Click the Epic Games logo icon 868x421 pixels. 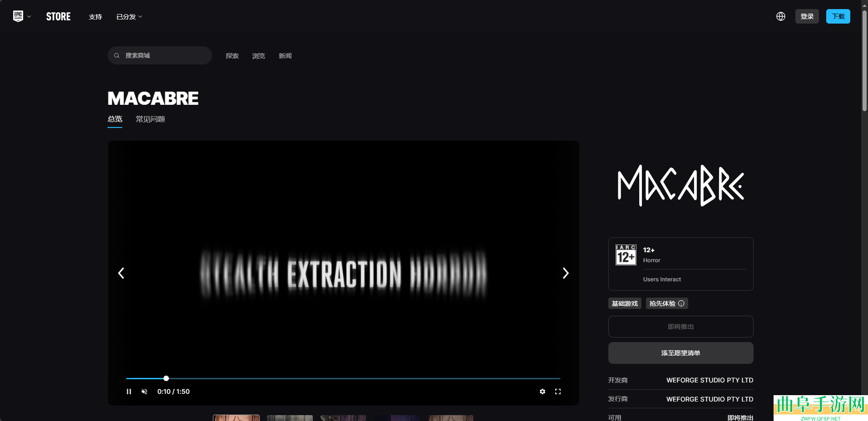tap(18, 16)
